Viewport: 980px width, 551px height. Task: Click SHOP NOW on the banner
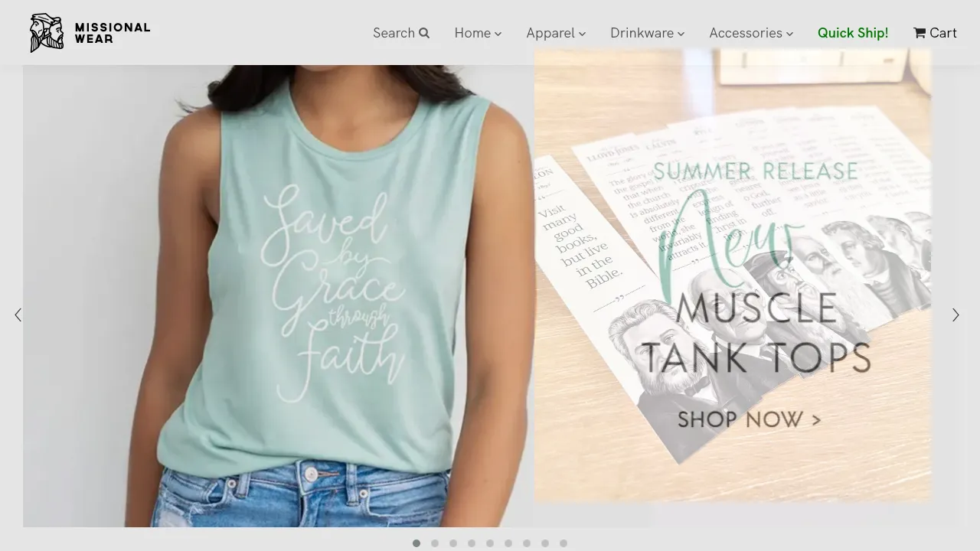(x=749, y=419)
